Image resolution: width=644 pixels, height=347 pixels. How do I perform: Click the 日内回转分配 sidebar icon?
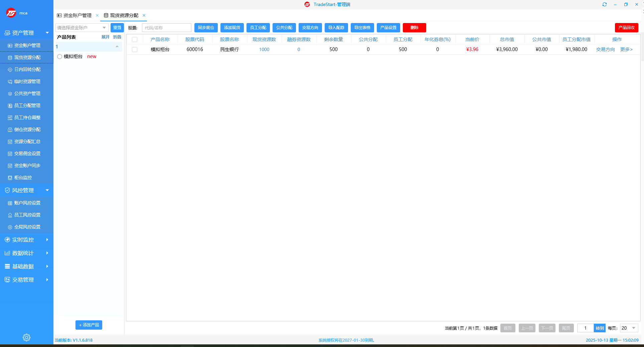(10, 70)
